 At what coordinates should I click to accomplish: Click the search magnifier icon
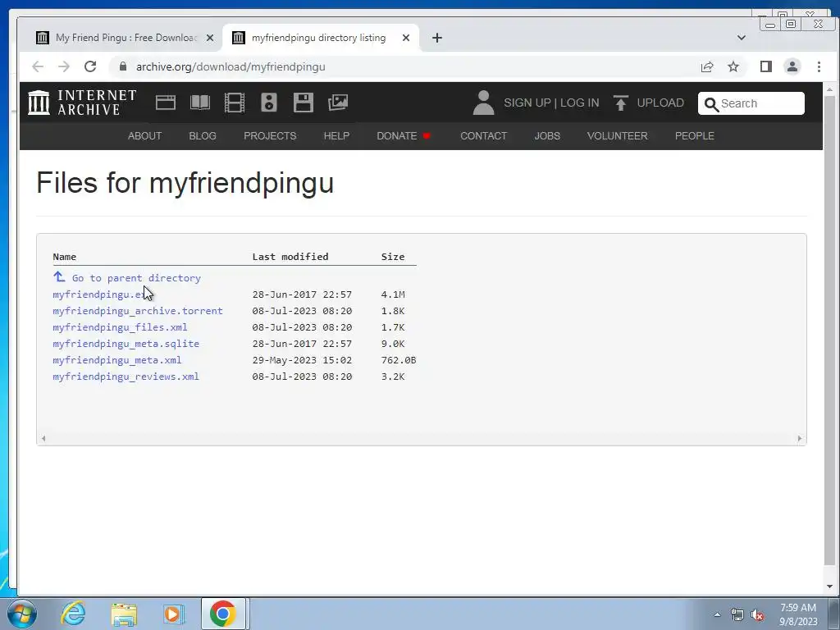point(711,104)
